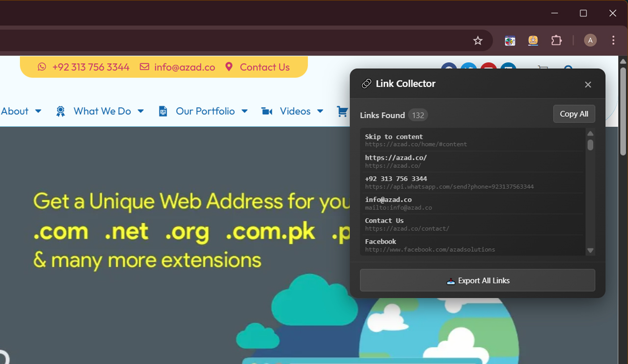Click the Link Collector chain logo
This screenshot has height=364, width=628.
(x=366, y=84)
